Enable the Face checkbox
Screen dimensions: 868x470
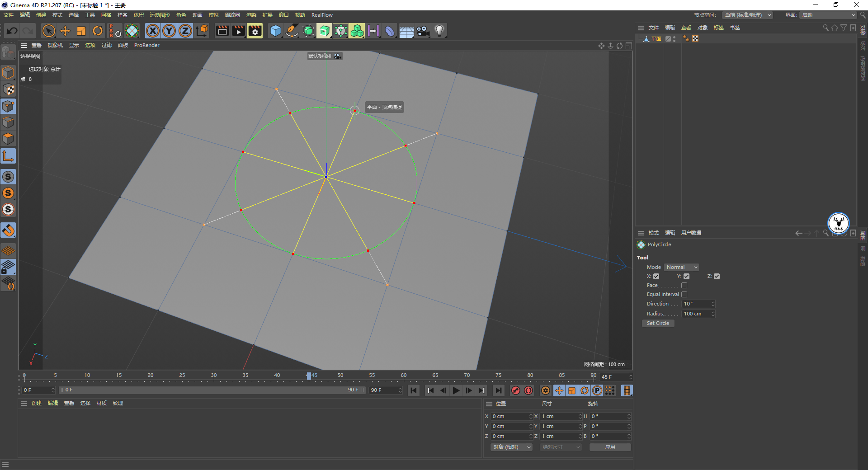(684, 286)
